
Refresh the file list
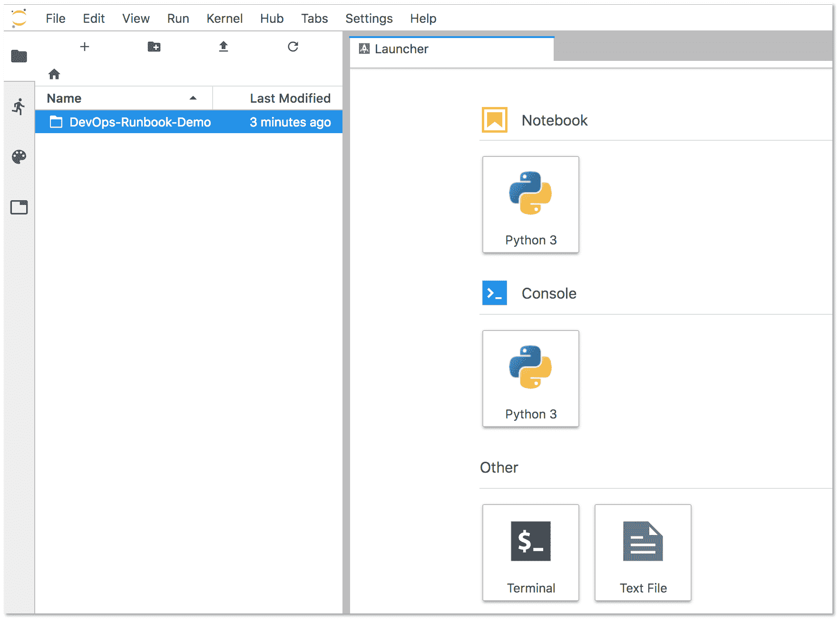(x=293, y=47)
